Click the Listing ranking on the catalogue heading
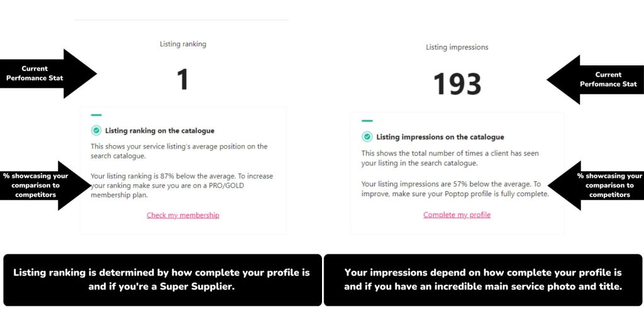 159,131
